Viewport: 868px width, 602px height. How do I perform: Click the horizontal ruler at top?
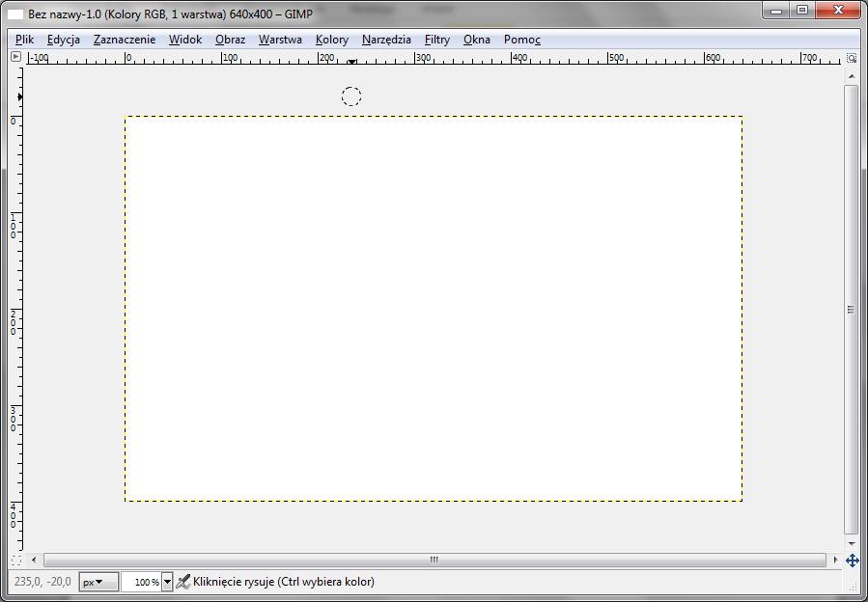[434, 58]
